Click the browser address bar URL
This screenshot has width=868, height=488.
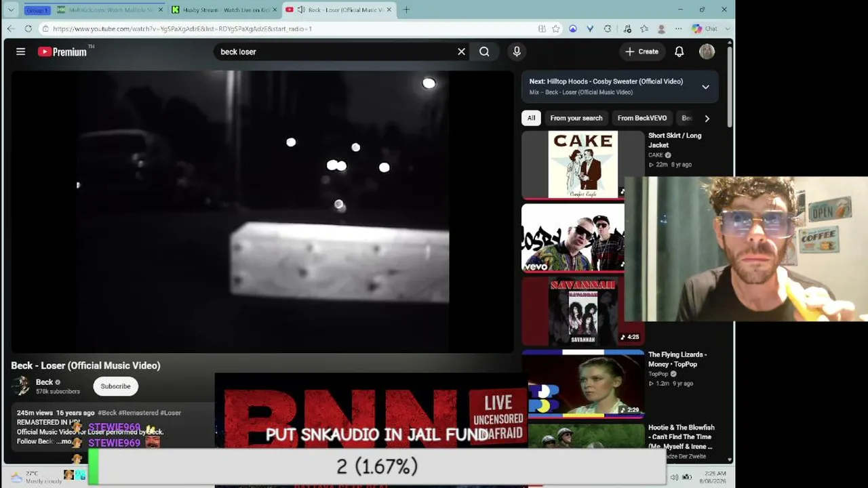click(182, 28)
